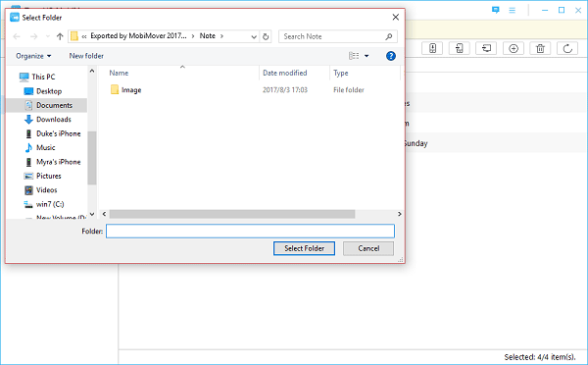Click the Folder name input field
Viewport: 588px width, 365px height.
coord(250,231)
